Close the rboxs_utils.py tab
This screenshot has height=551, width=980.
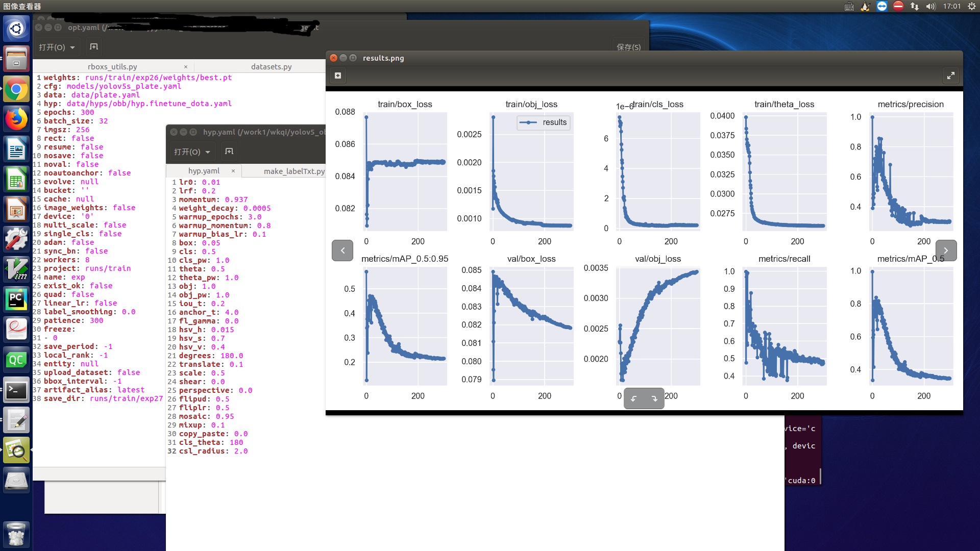[x=186, y=67]
